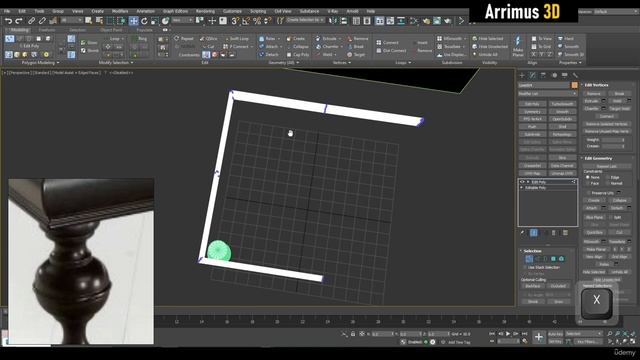Open the Modify command panel tab

[x=532, y=75]
